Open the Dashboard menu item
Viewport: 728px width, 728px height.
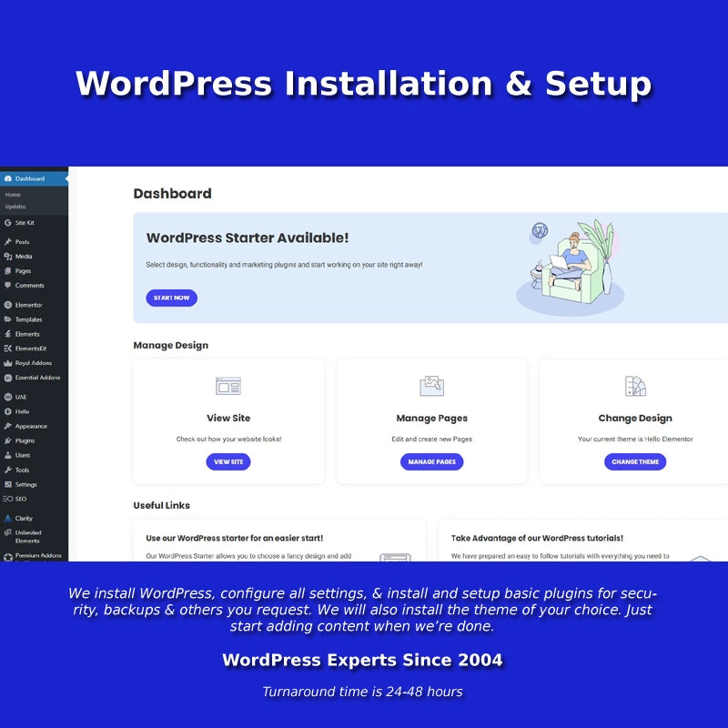(x=34, y=178)
